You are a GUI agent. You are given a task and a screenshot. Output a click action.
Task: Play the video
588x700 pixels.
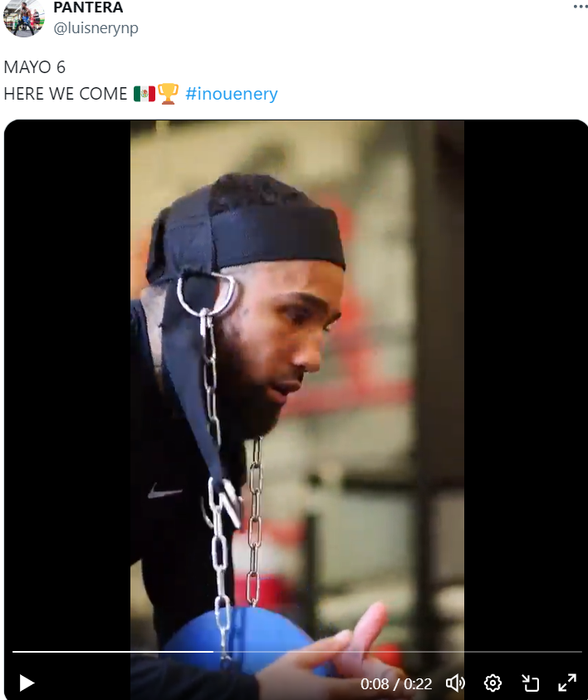click(x=27, y=683)
